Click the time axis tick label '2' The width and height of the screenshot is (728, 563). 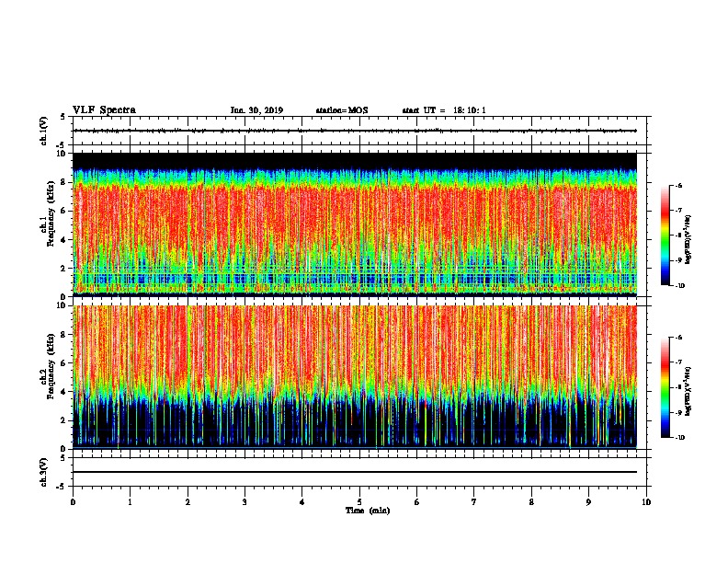click(x=188, y=502)
